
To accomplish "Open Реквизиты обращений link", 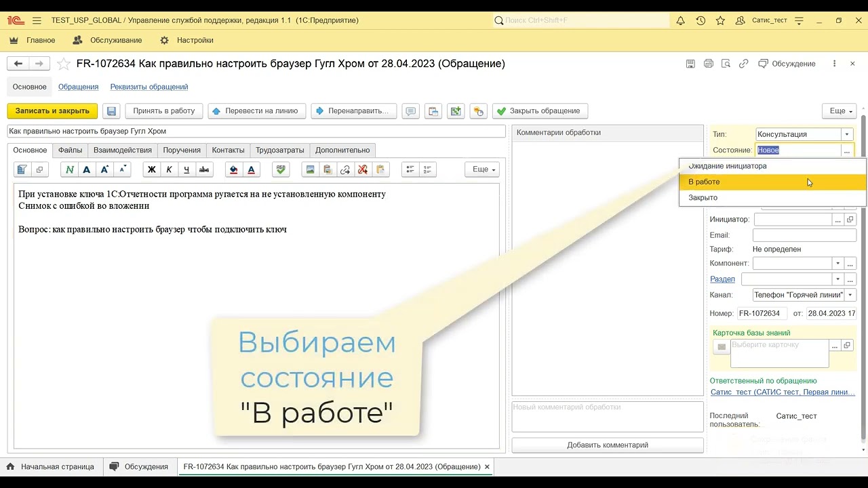I will (x=149, y=87).
